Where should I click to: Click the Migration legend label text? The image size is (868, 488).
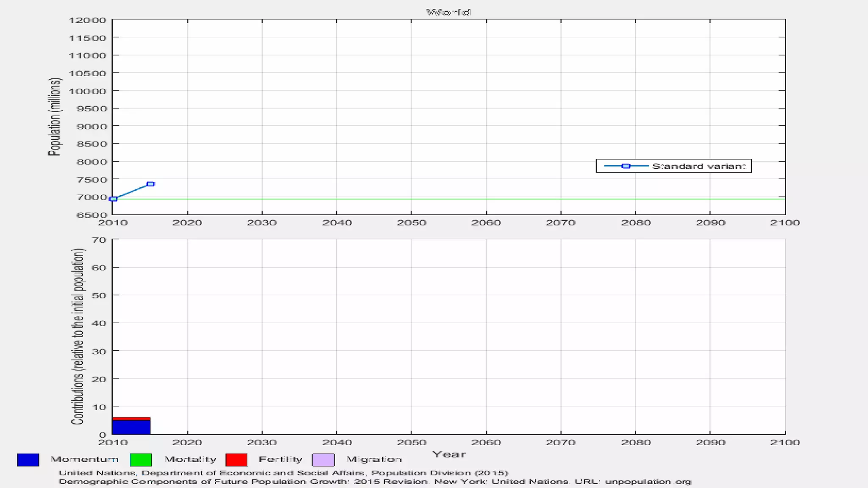pyautogui.click(x=374, y=459)
